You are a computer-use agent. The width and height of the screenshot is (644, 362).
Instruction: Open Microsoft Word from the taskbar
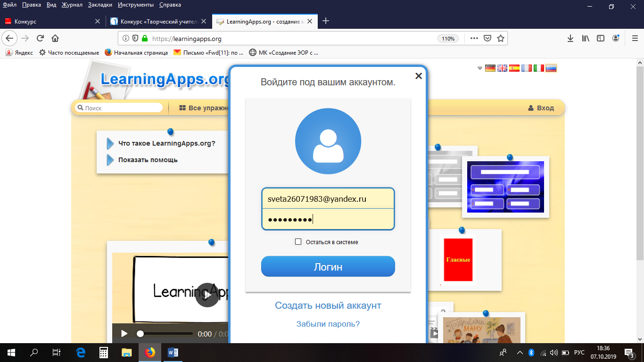click(x=173, y=352)
